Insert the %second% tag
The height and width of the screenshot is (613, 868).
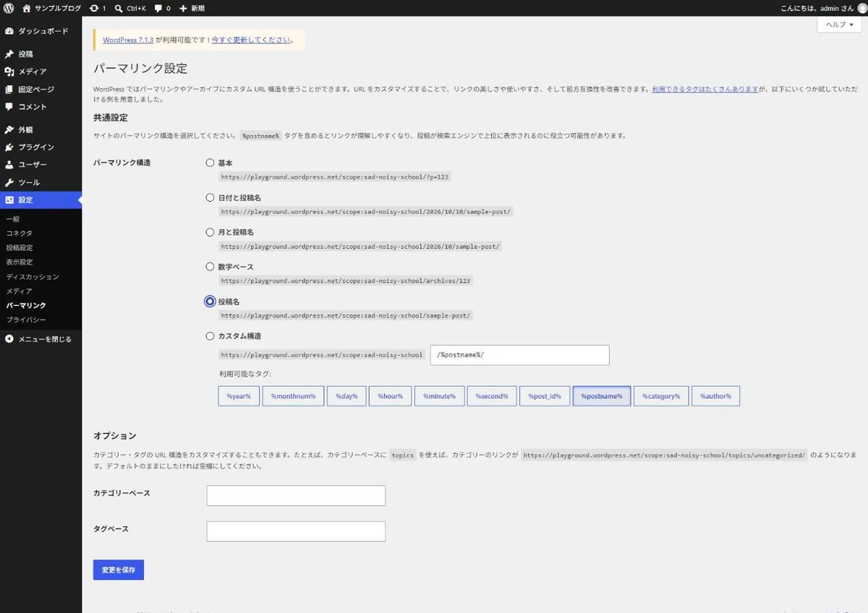click(492, 396)
